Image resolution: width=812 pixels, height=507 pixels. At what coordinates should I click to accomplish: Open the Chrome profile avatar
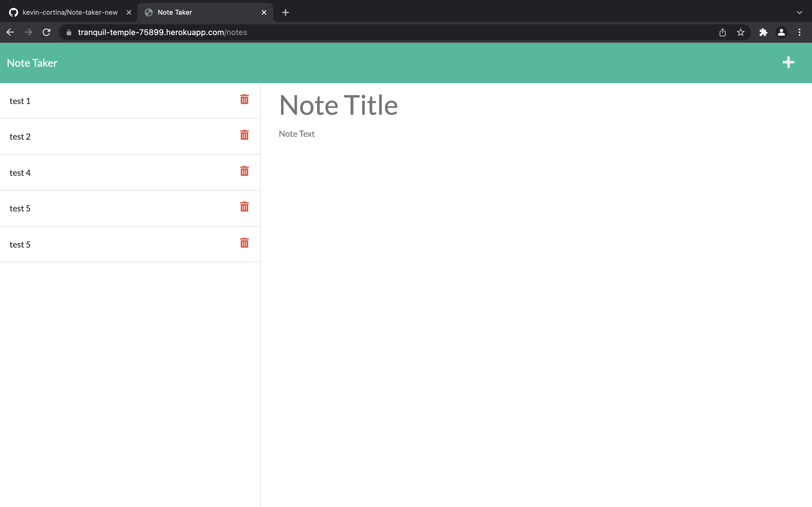coord(781,32)
